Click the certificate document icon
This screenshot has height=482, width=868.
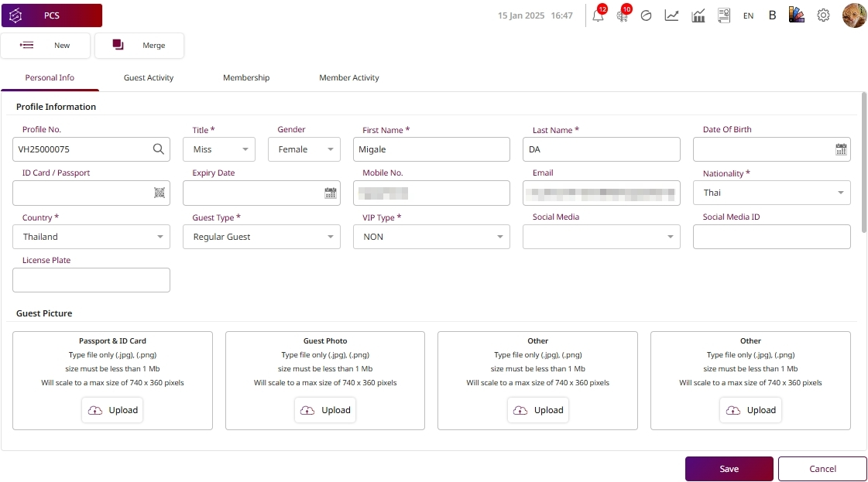723,15
